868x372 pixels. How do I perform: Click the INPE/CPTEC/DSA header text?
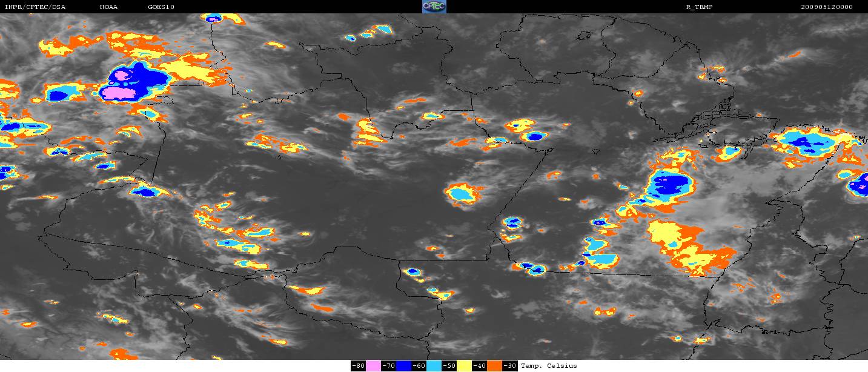coord(35,7)
